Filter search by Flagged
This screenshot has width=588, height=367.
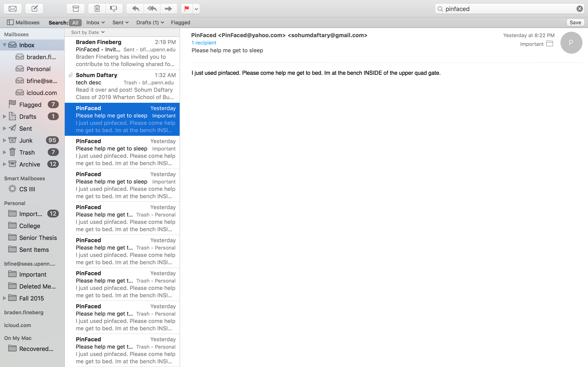[180, 22]
